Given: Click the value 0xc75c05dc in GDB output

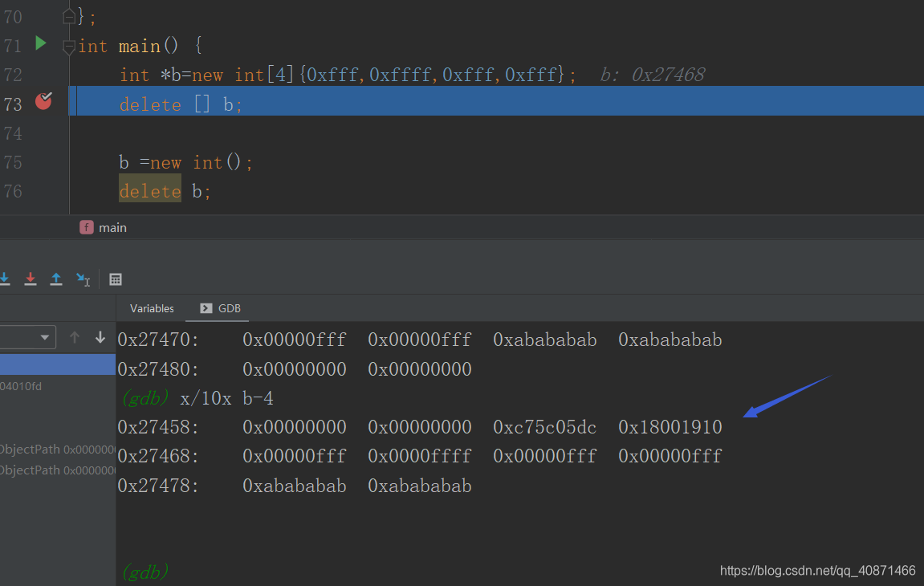Looking at the screenshot, I should 544,427.
